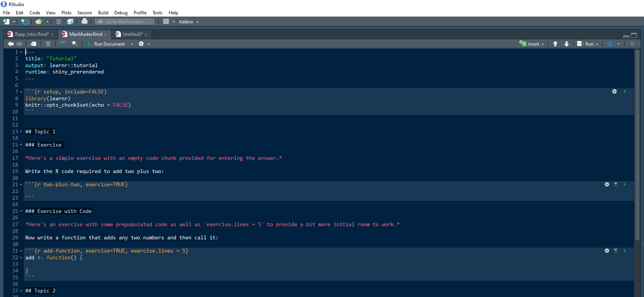Expand the Insert chunk dropdown
The image size is (644, 297).
(x=542, y=44)
